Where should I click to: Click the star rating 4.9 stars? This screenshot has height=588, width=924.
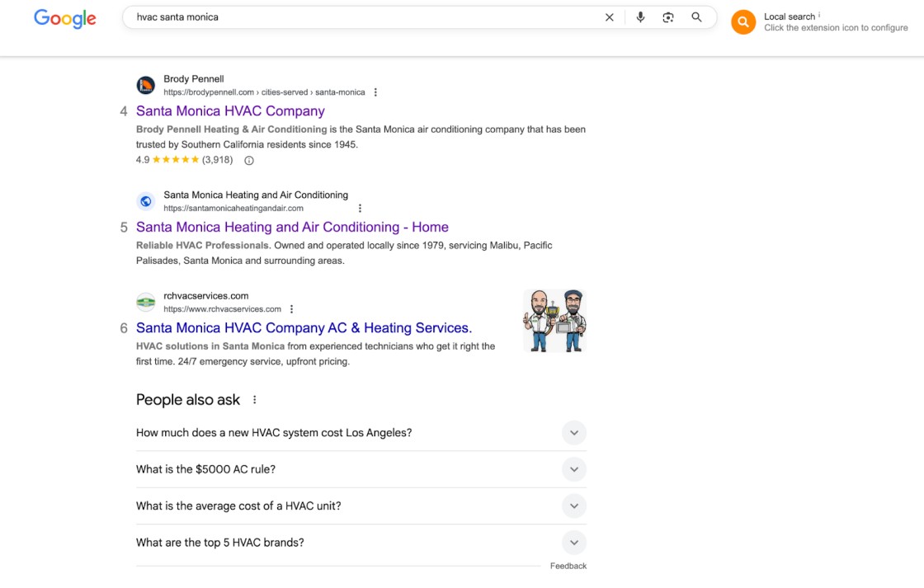[x=176, y=160]
